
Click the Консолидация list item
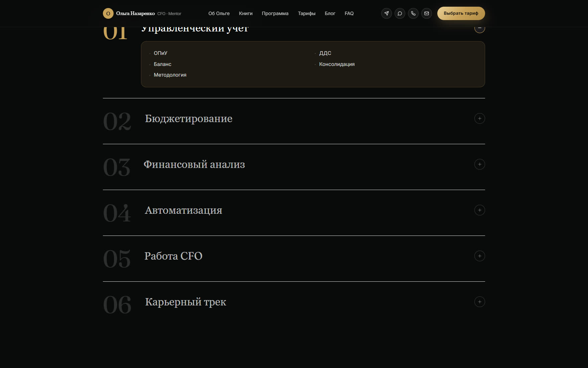point(337,64)
